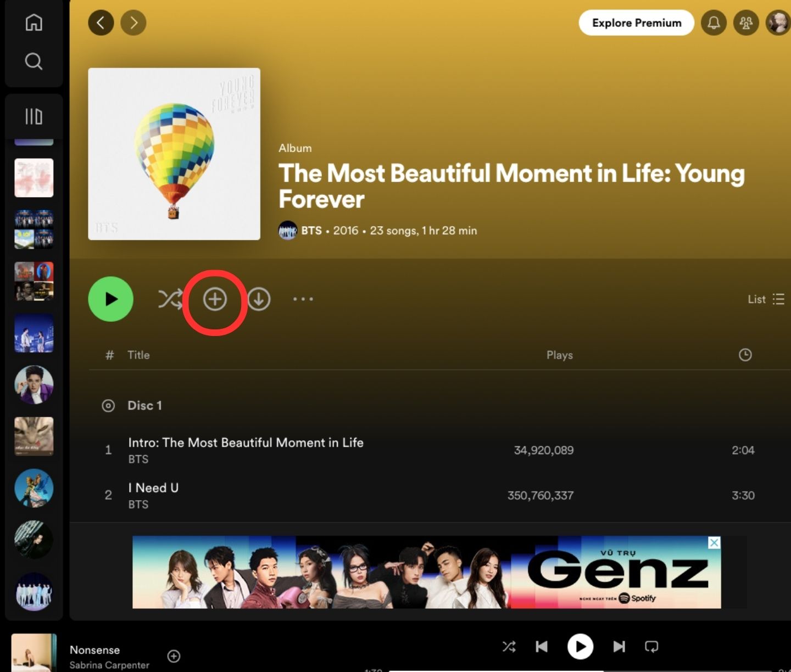Image resolution: width=791 pixels, height=672 pixels.
Task: Open the List view dropdown
Action: 766,299
